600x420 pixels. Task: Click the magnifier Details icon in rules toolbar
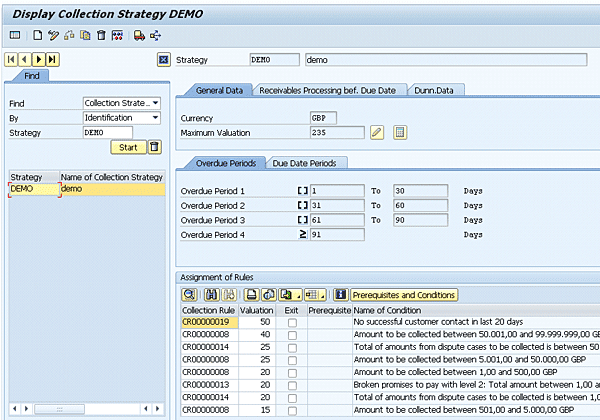coord(188,294)
